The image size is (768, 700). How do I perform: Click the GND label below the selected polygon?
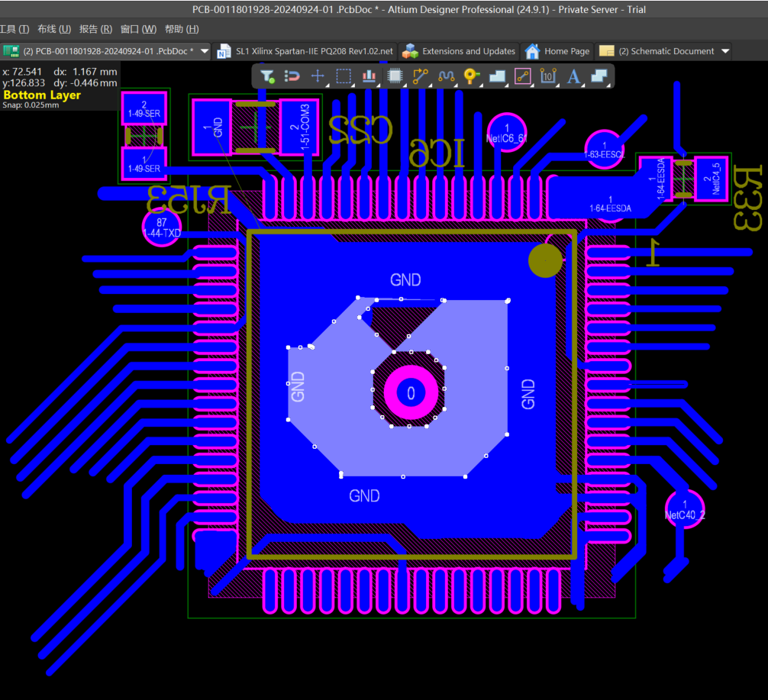click(364, 495)
